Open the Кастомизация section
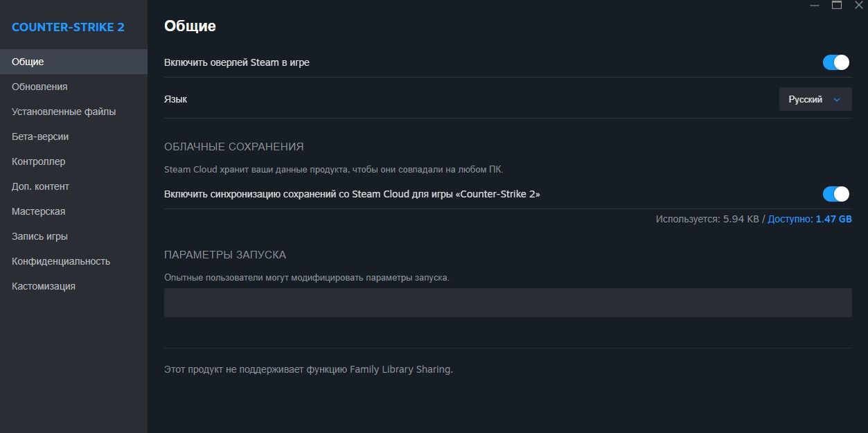 point(44,286)
